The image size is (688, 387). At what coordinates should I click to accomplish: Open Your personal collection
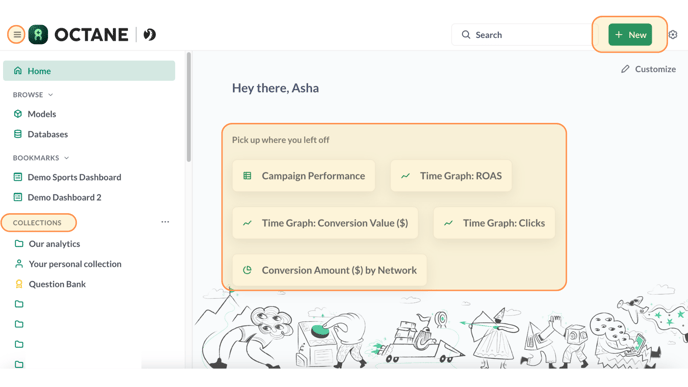[x=89, y=264]
